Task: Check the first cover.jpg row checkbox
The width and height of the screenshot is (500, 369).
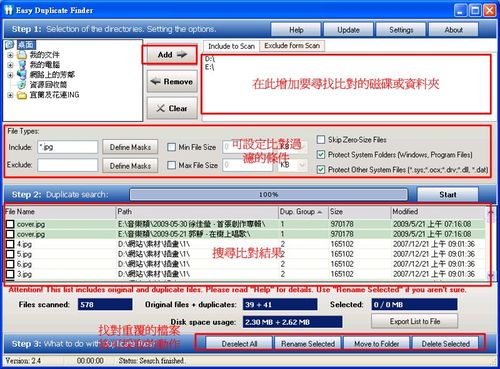Action: tap(10, 224)
